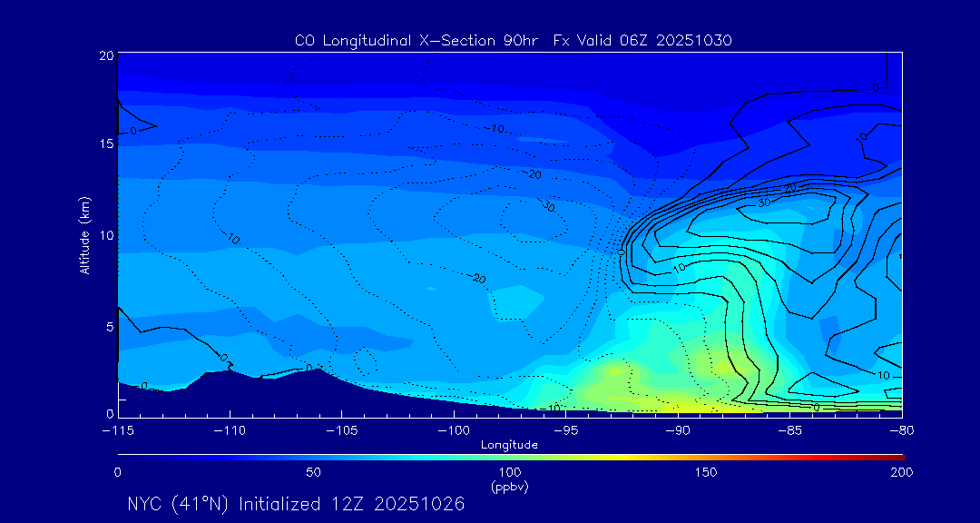Select longitude tick label "-80"
The height and width of the screenshot is (523, 980).
(x=902, y=431)
